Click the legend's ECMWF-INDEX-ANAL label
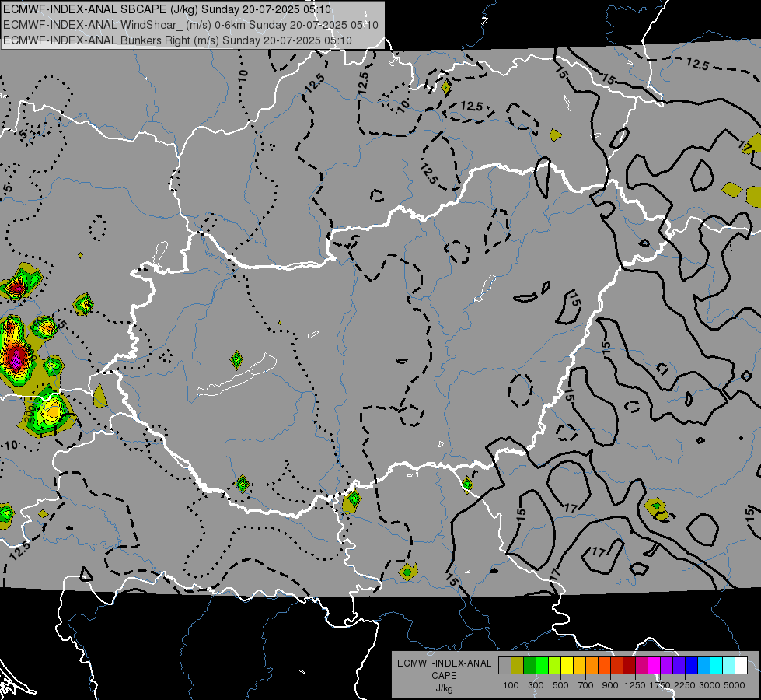 [444, 663]
